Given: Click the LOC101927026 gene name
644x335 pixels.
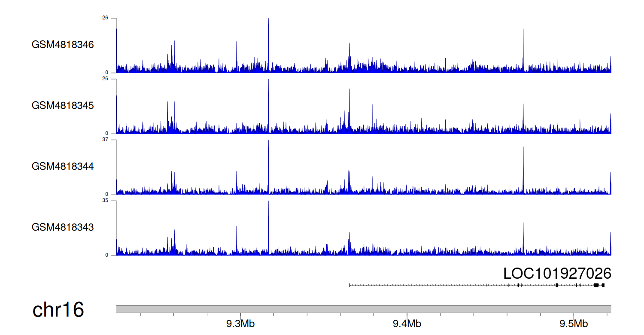Looking at the screenshot, I should [557, 273].
